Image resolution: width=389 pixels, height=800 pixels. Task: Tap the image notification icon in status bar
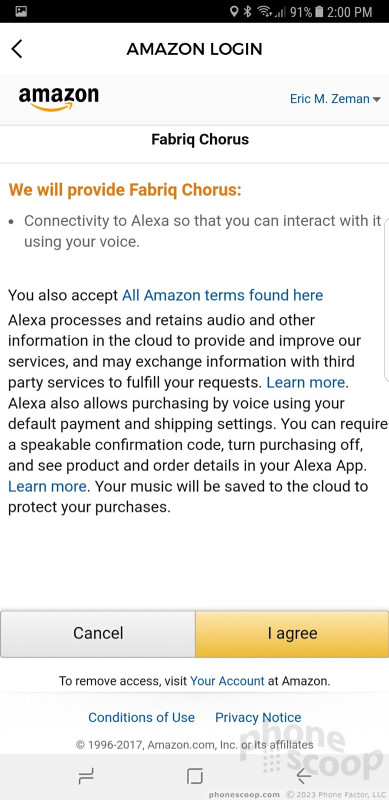pos(21,12)
